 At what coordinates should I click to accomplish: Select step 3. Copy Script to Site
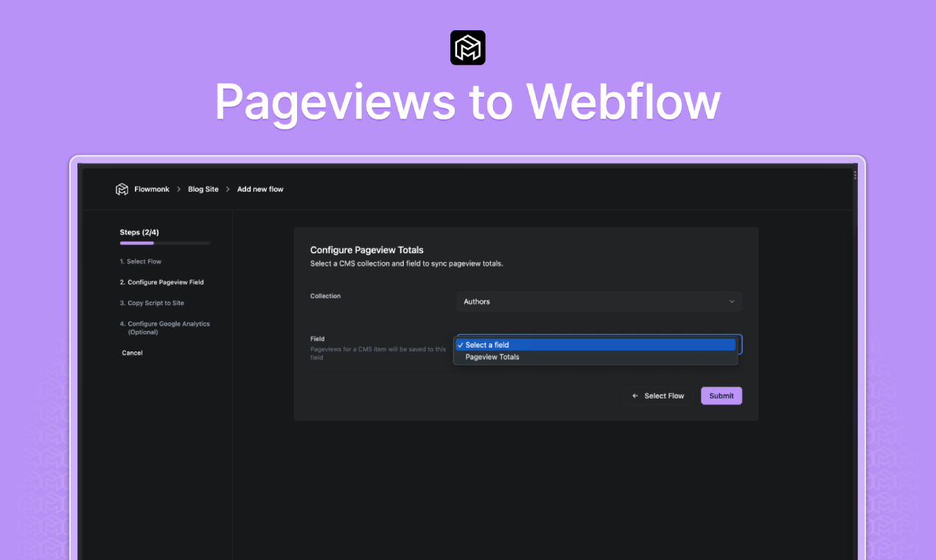click(x=152, y=303)
